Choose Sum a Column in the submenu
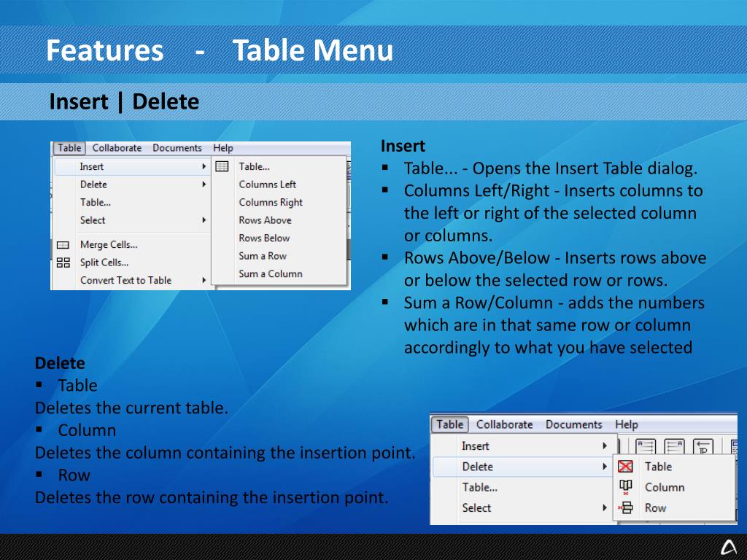This screenshot has width=747, height=560. [279, 274]
